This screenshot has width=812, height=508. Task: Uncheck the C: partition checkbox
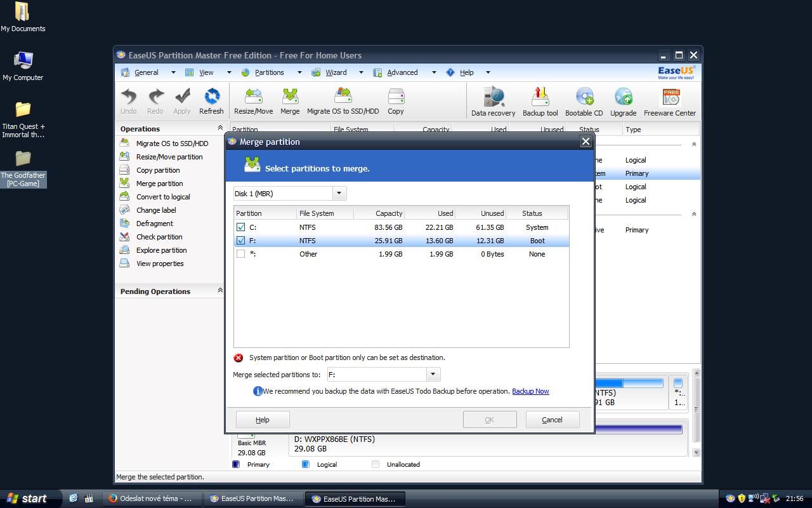coord(241,227)
